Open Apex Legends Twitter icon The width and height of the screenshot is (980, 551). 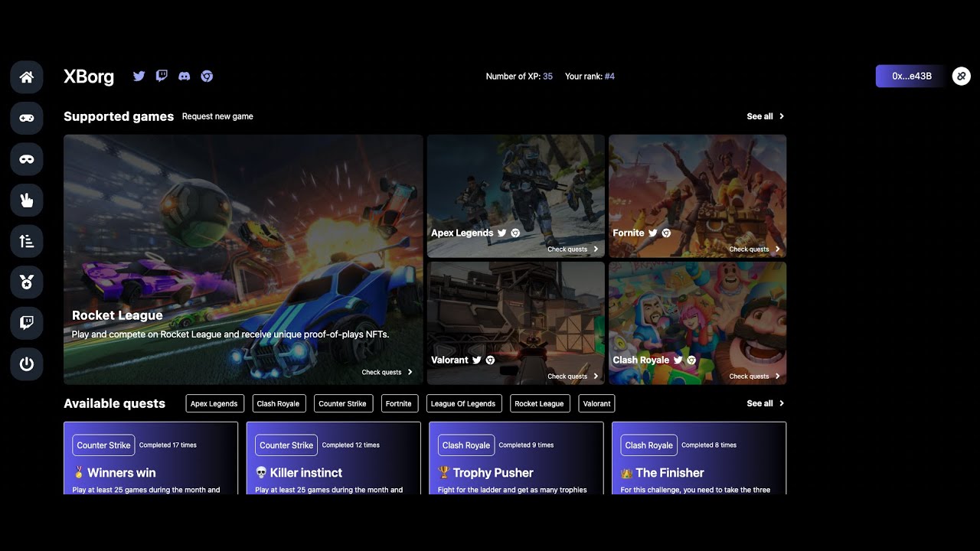501,233
